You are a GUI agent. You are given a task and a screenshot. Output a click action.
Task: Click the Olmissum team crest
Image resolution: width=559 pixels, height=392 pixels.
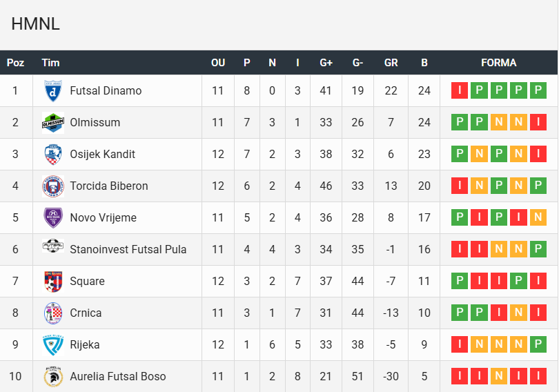point(53,122)
